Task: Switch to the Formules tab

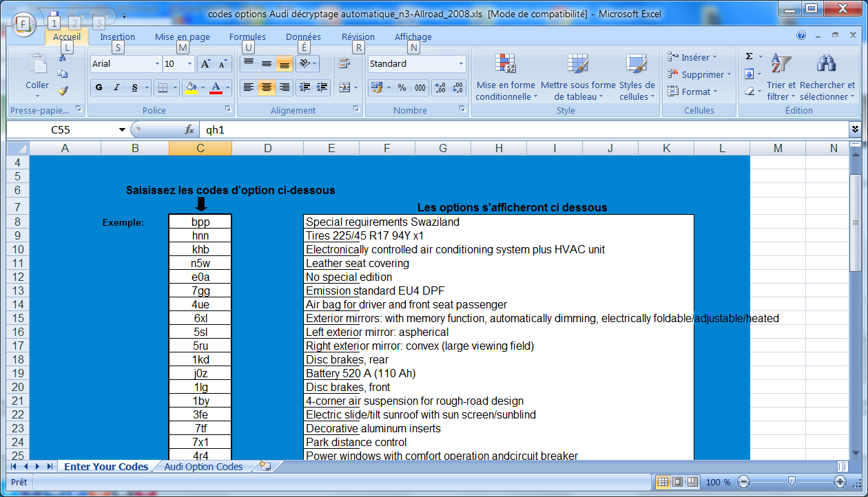Action: [248, 37]
